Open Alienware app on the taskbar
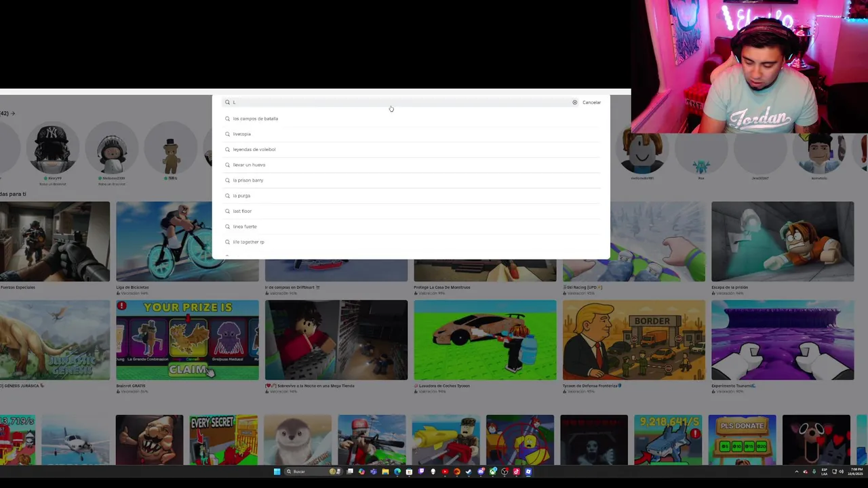The height and width of the screenshot is (488, 868). [433, 472]
